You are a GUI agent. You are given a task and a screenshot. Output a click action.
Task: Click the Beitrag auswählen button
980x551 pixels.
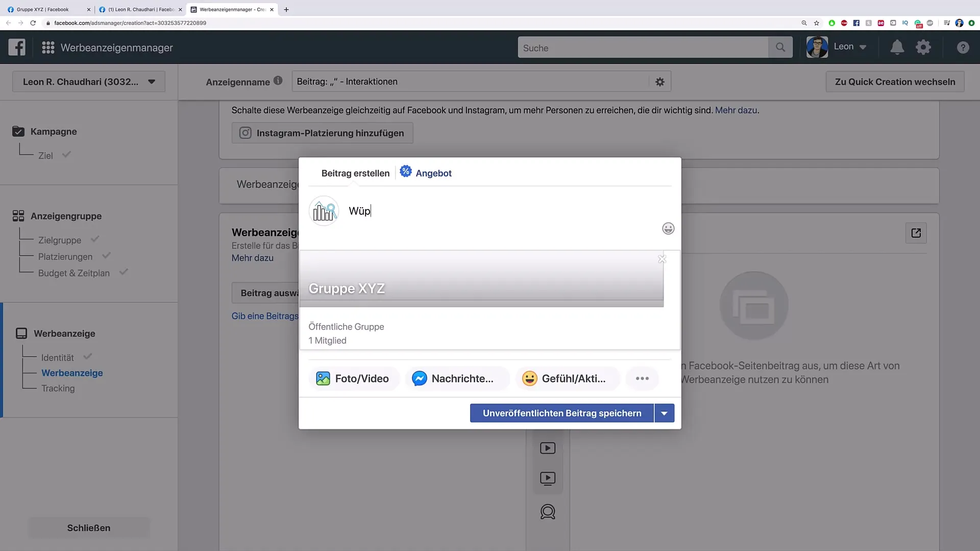click(x=265, y=293)
